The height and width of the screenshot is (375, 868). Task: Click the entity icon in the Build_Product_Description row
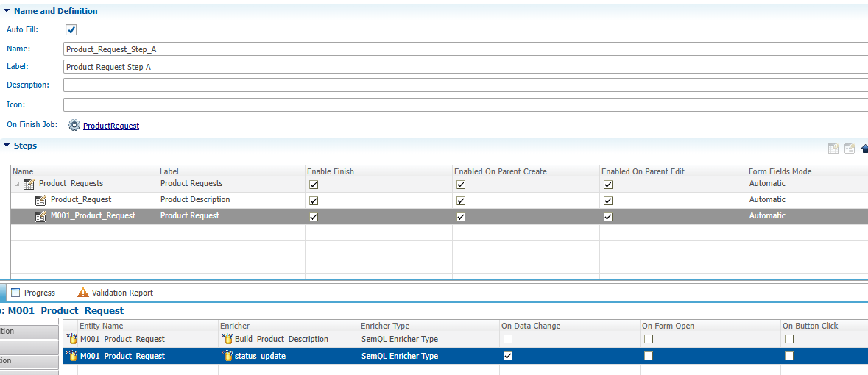(71, 339)
